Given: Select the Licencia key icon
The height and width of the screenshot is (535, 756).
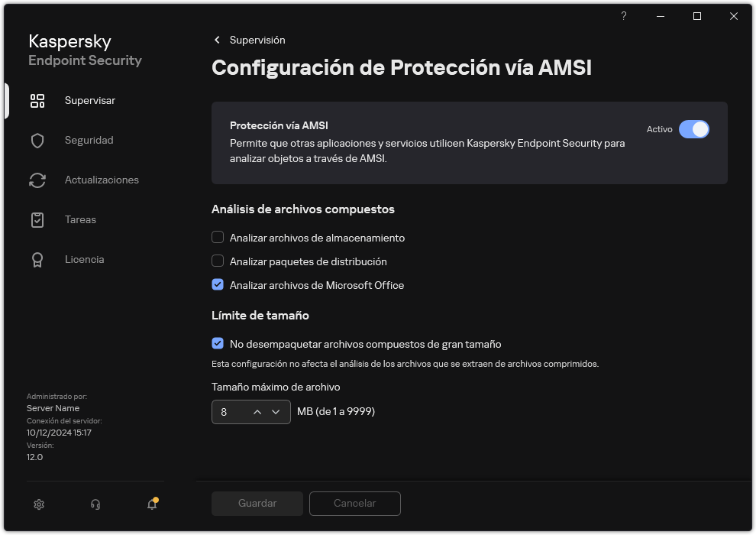Looking at the screenshot, I should tap(37, 259).
